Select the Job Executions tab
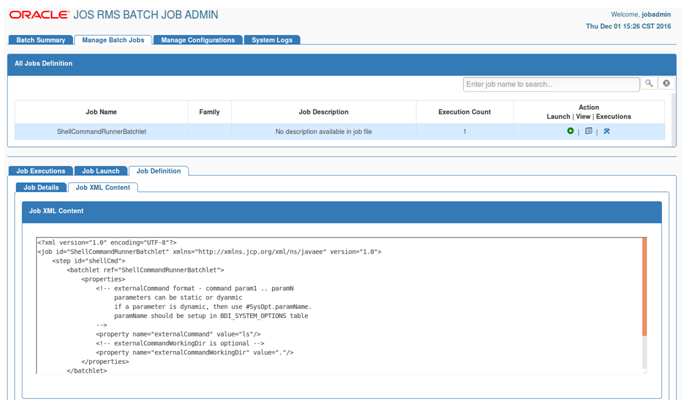The width and height of the screenshot is (683, 410). point(41,171)
